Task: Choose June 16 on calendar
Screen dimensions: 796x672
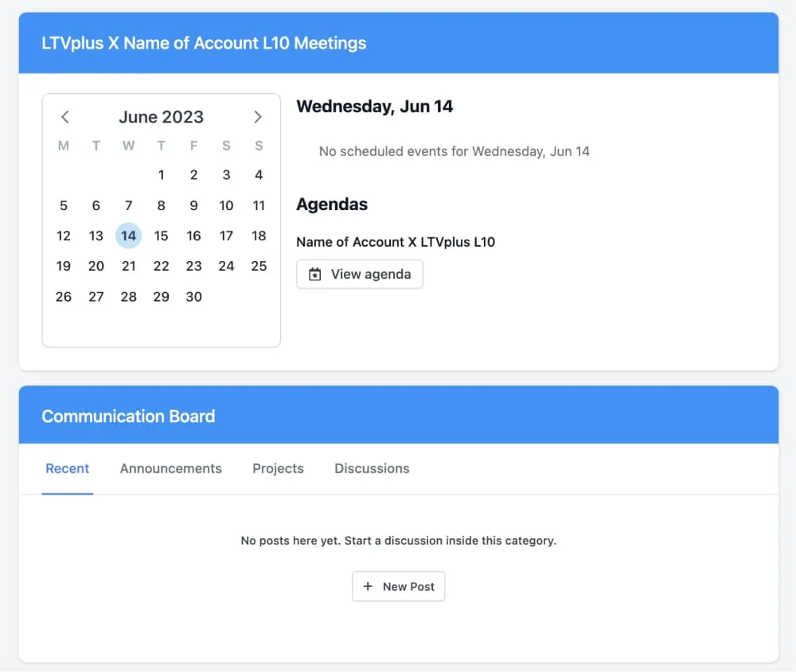Action: (x=193, y=236)
